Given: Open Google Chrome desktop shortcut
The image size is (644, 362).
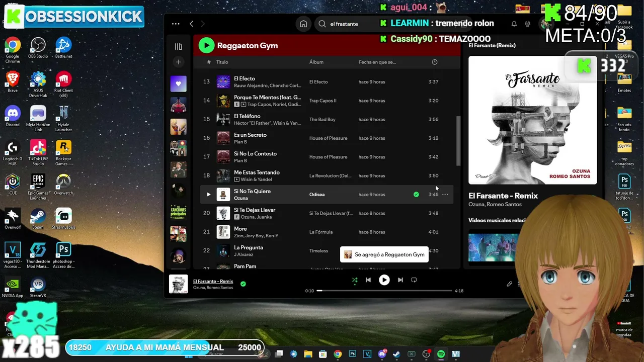Looking at the screenshot, I should (x=13, y=50).
